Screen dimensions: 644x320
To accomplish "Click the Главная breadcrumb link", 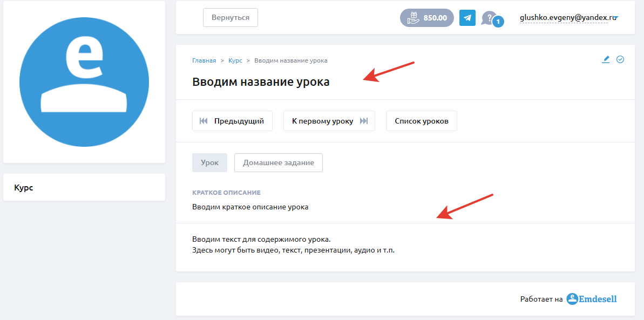I will [x=204, y=60].
